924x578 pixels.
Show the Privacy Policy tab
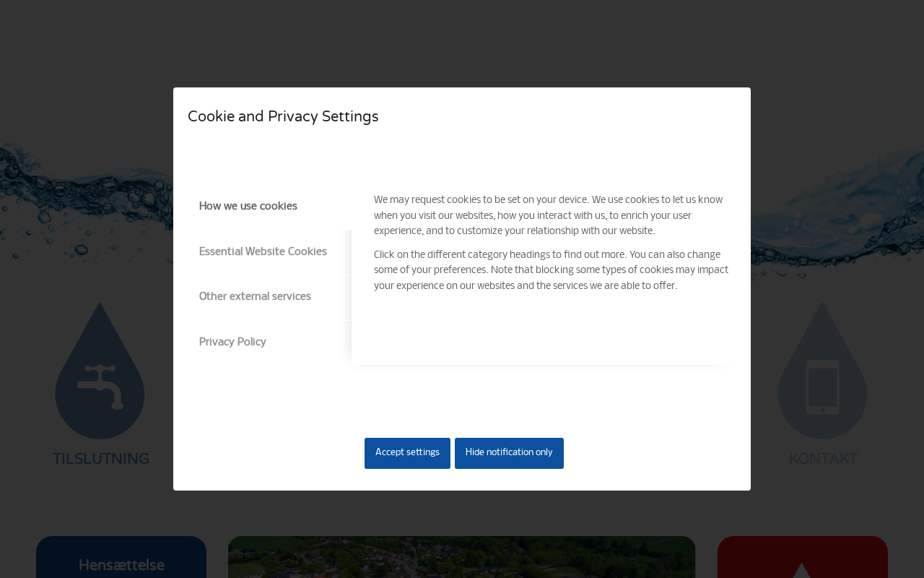point(232,342)
